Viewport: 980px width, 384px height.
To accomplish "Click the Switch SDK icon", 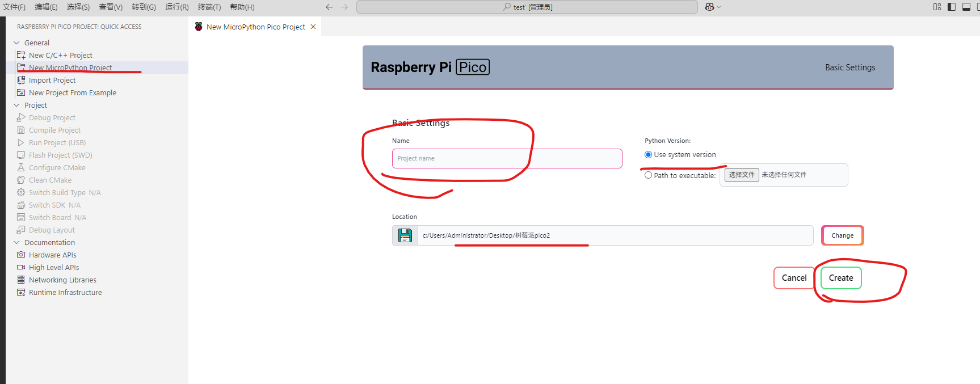I will pos(21,205).
